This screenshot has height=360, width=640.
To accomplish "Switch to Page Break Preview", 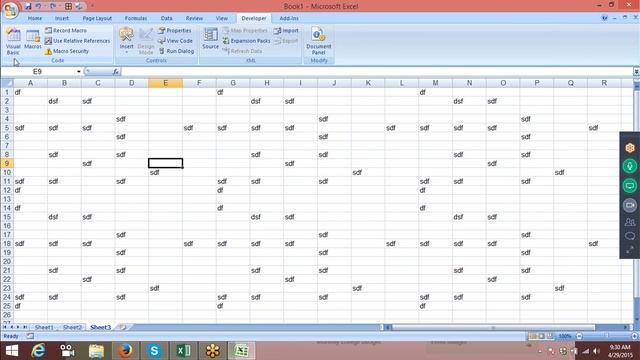I will point(550,336).
